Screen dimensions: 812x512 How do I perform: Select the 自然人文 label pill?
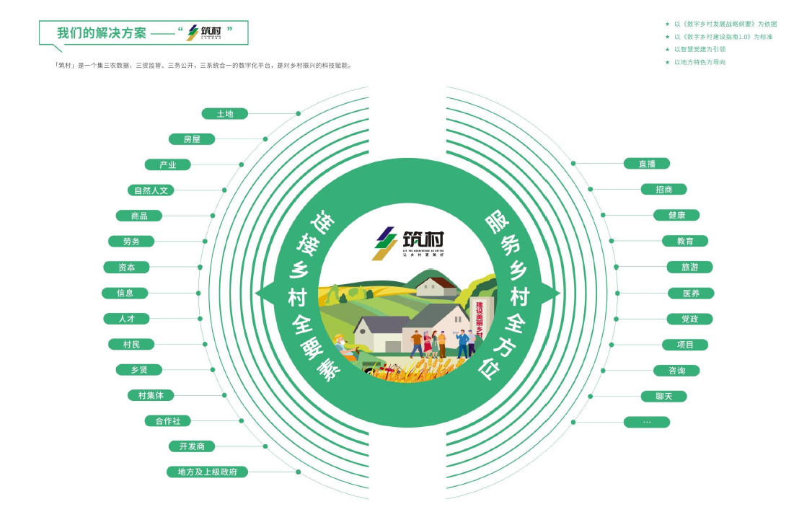pyautogui.click(x=151, y=190)
